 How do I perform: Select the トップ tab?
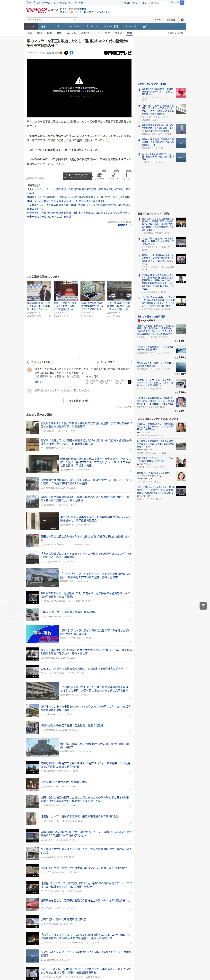[x=31, y=27]
